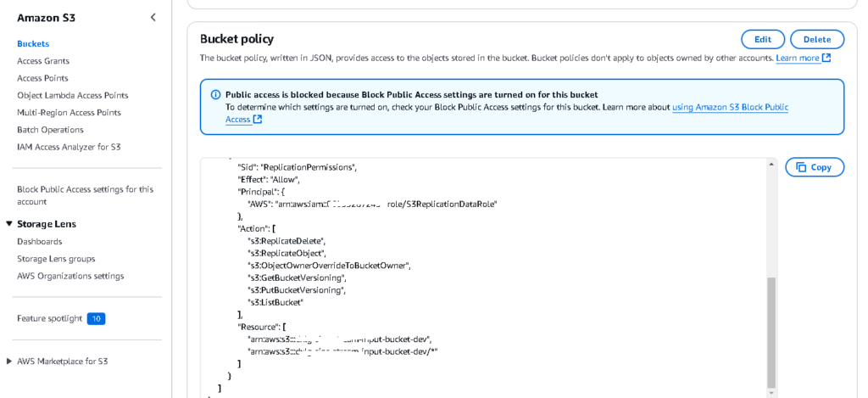Open Batch Operations

click(x=50, y=130)
